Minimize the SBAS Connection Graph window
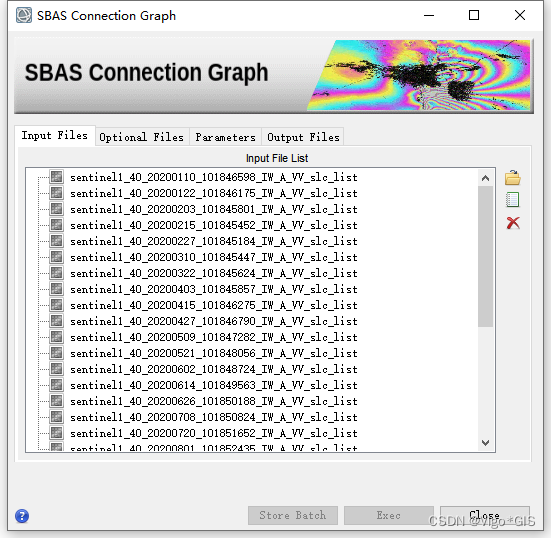The width and height of the screenshot is (551, 538). (x=429, y=15)
